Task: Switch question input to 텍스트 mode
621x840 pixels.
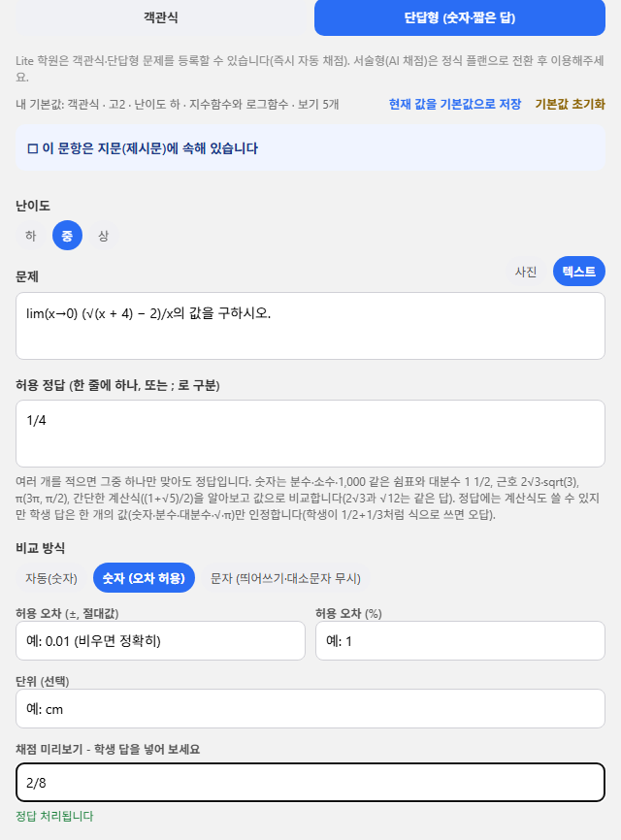Action: tap(578, 272)
